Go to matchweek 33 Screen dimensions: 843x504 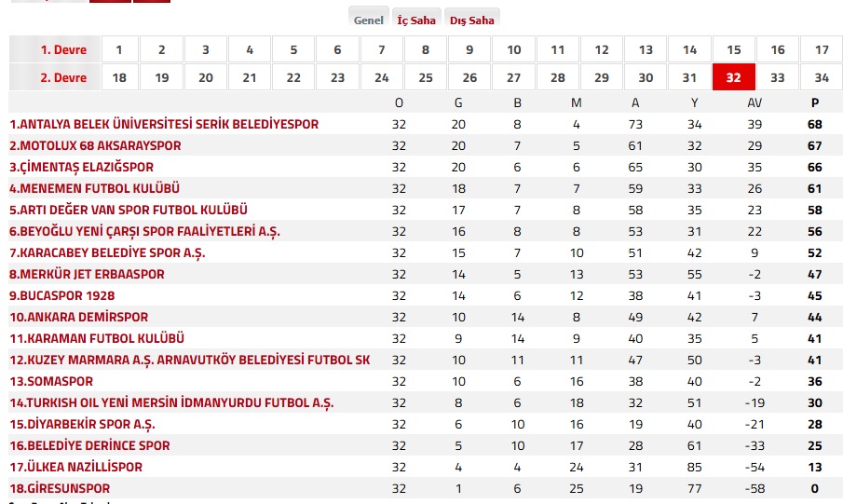tap(777, 77)
